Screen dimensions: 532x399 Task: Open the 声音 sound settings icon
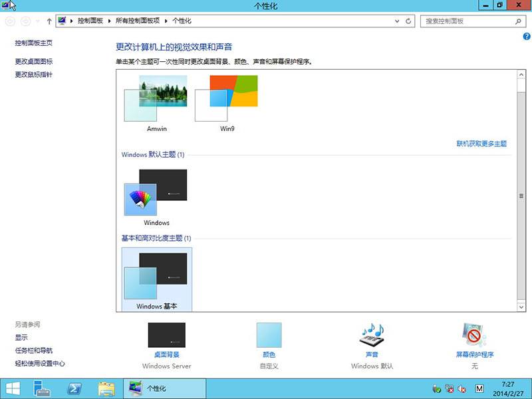(x=372, y=335)
